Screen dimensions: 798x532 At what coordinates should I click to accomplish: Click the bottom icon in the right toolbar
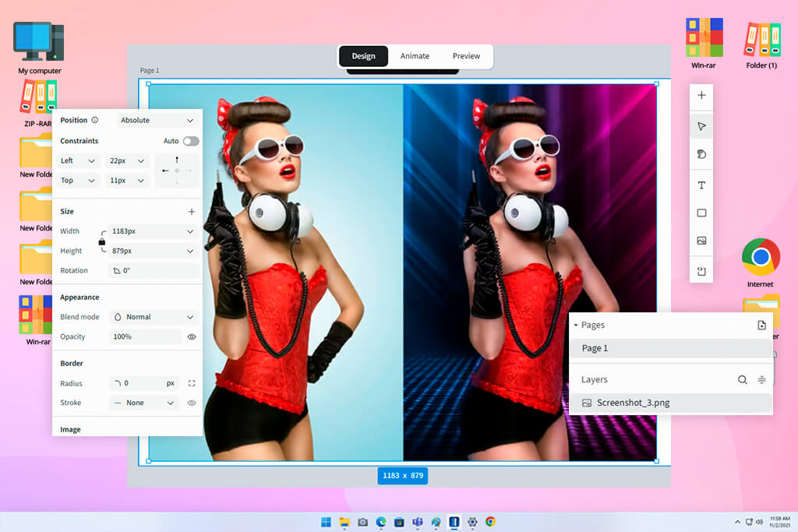tap(701, 271)
